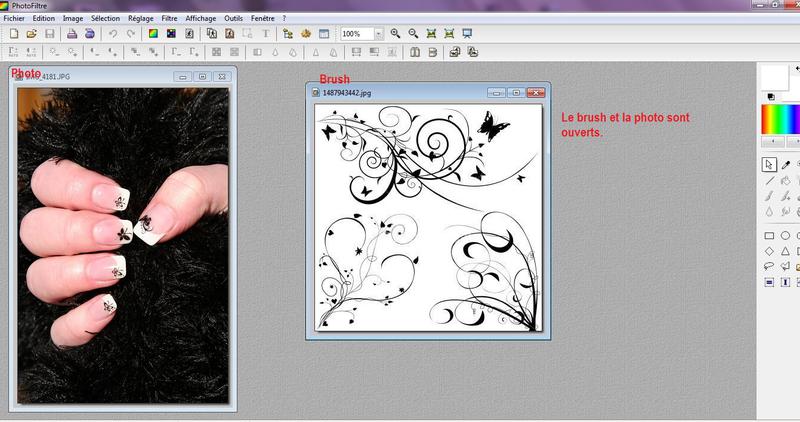The width and height of the screenshot is (800, 422).
Task: Click the Zoom out magnifier icon
Action: click(x=413, y=33)
